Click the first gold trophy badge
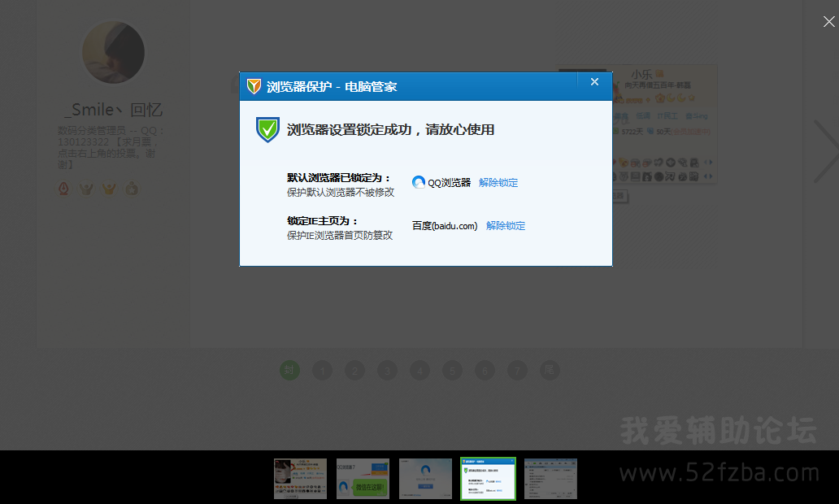Screen dimensions: 839x504 (86, 189)
